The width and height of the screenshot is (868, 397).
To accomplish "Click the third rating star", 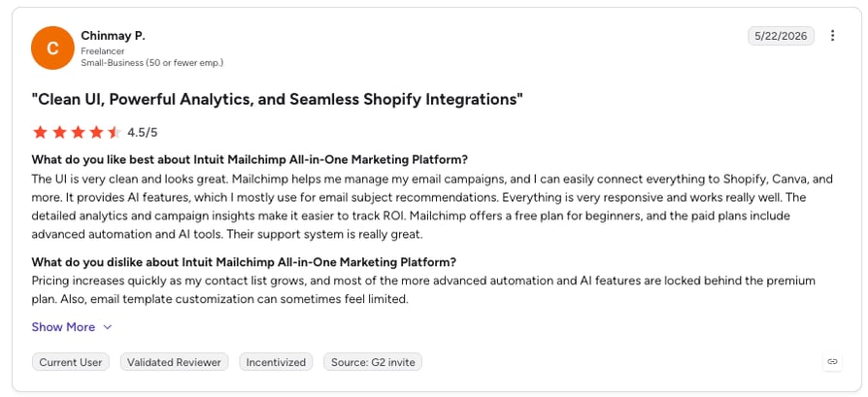I will (78, 132).
